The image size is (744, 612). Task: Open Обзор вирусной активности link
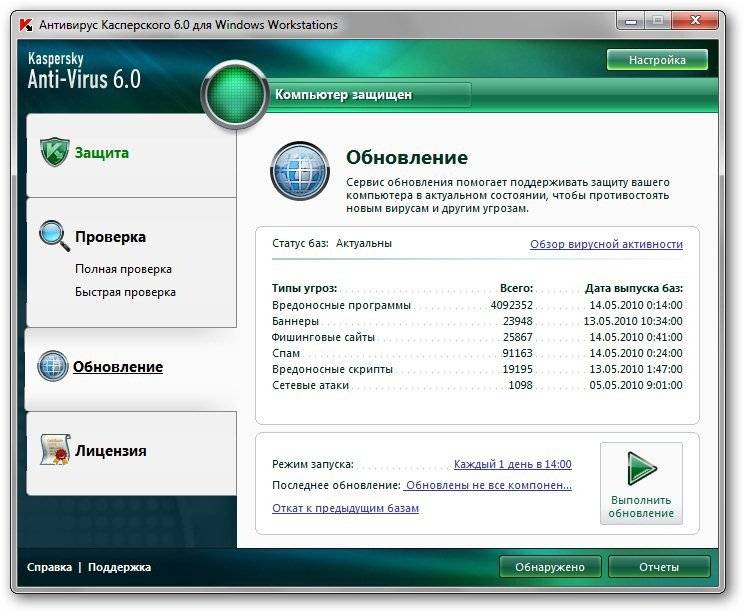click(606, 244)
